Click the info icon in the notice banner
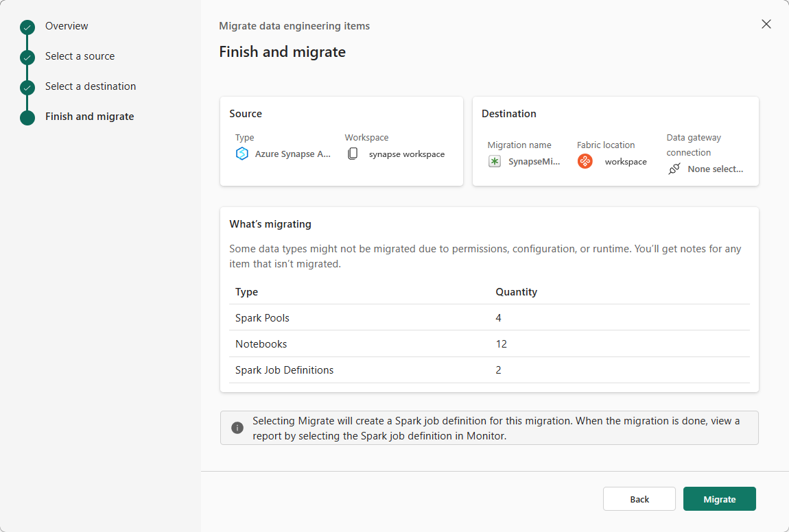 (x=237, y=428)
